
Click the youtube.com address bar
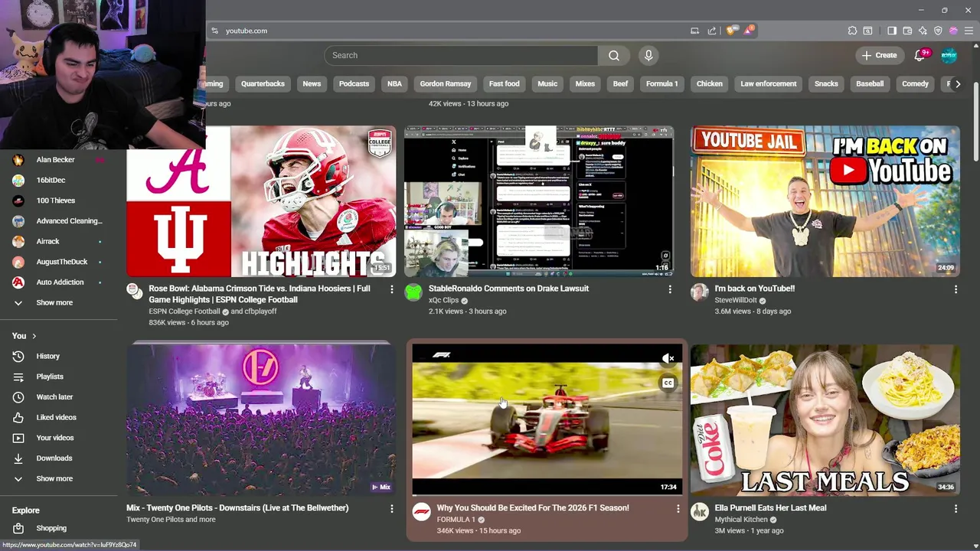(x=452, y=31)
